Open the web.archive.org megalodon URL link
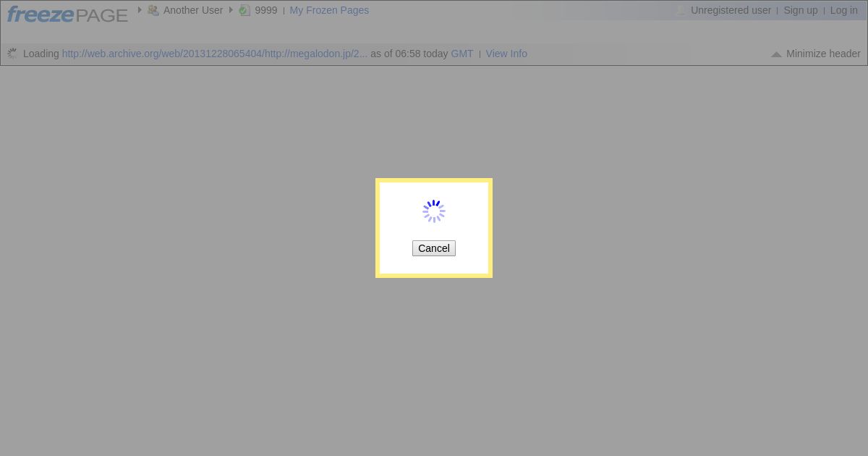This screenshot has width=868, height=456. 215,54
